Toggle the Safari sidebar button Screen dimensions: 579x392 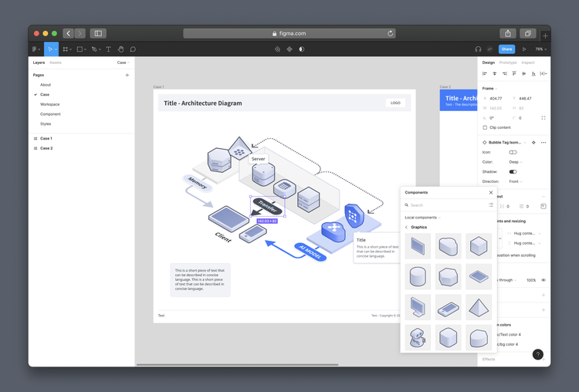pyautogui.click(x=98, y=33)
